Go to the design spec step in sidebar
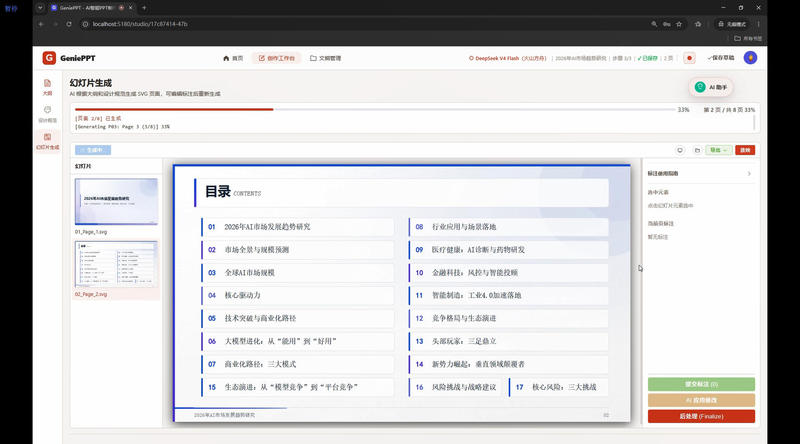 47,114
